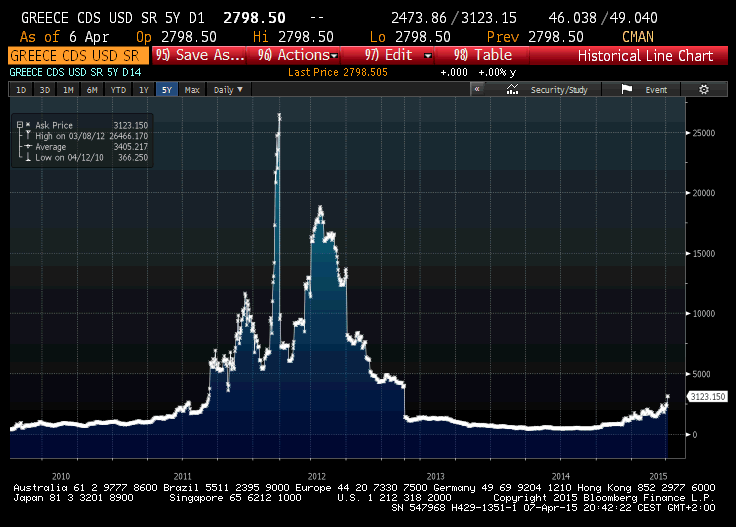Click Security/Study label
The height and width of the screenshot is (527, 736).
tap(559, 90)
